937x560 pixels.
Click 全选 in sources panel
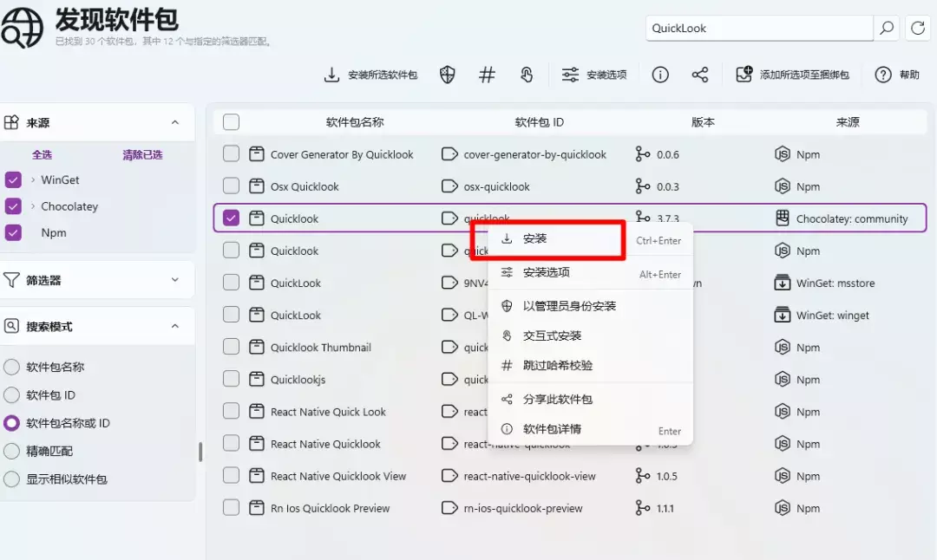(x=42, y=154)
